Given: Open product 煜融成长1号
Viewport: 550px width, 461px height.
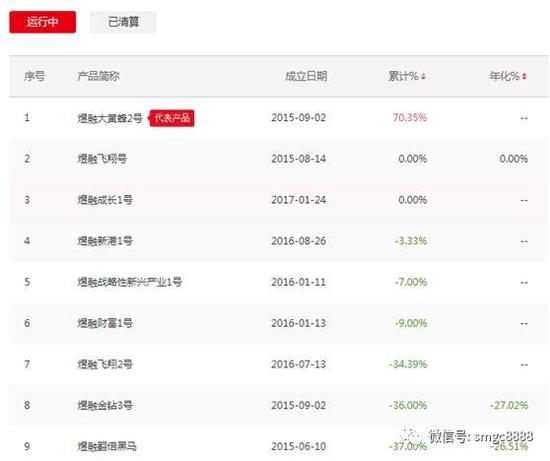Looking at the screenshot, I should pos(105,200).
